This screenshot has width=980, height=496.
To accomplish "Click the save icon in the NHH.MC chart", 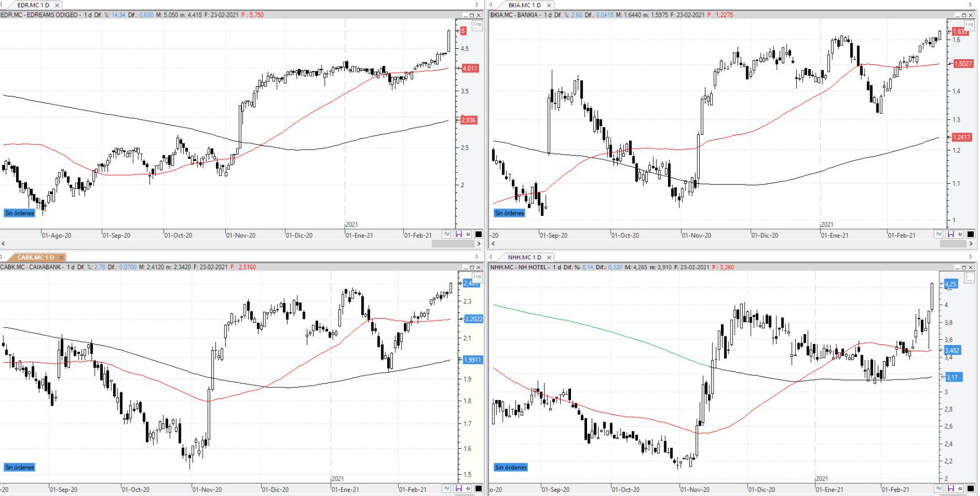I will [x=951, y=489].
